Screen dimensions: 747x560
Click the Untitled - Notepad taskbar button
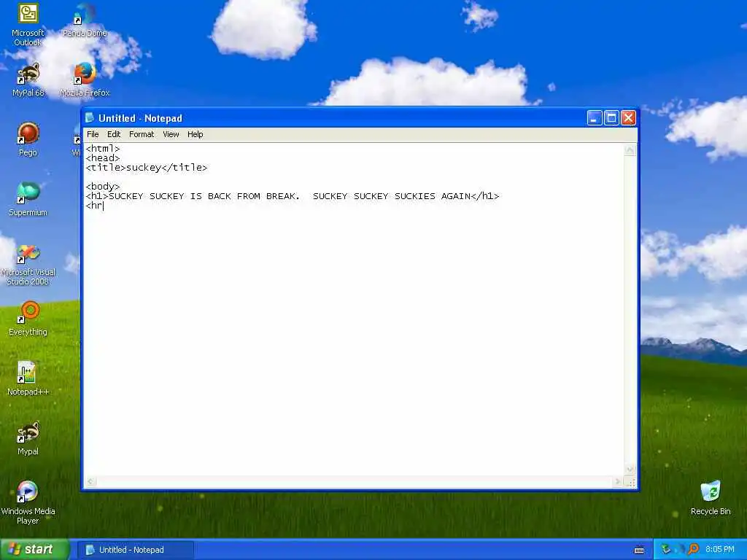coord(135,550)
